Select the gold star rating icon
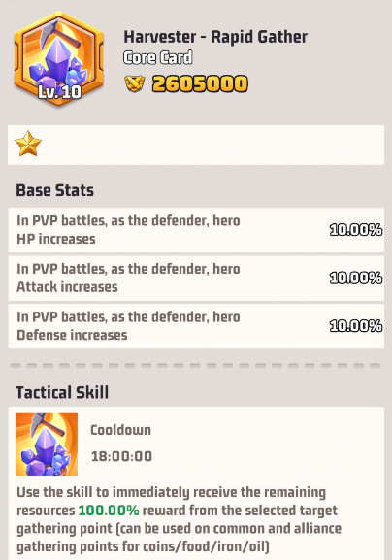The width and height of the screenshot is (392, 560). click(28, 144)
